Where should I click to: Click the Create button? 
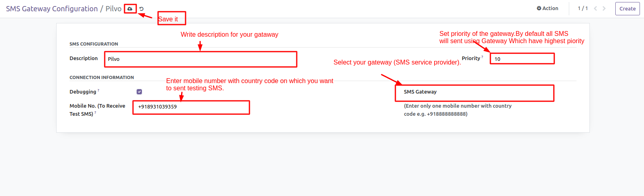[x=627, y=9]
